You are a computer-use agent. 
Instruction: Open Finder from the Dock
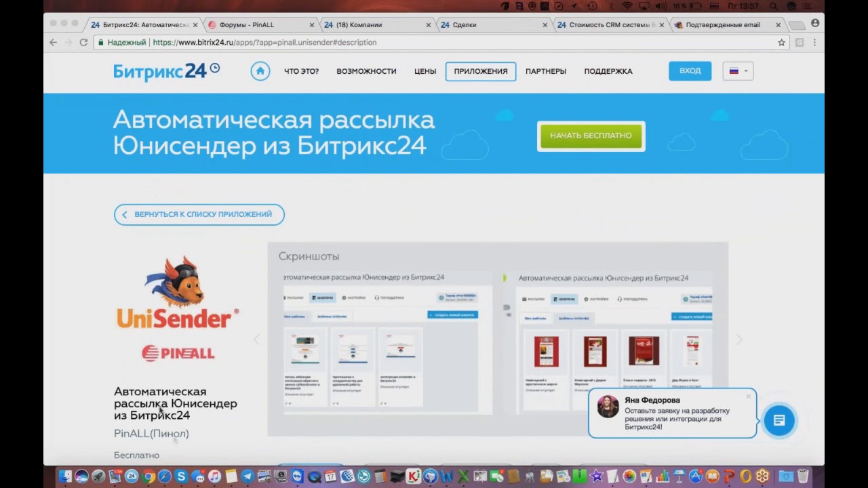click(x=65, y=476)
